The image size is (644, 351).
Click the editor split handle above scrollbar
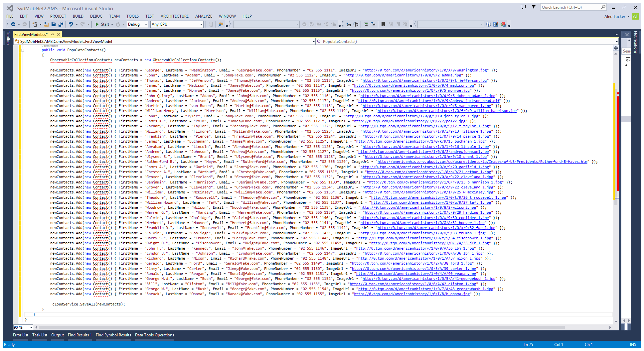coord(616,48)
